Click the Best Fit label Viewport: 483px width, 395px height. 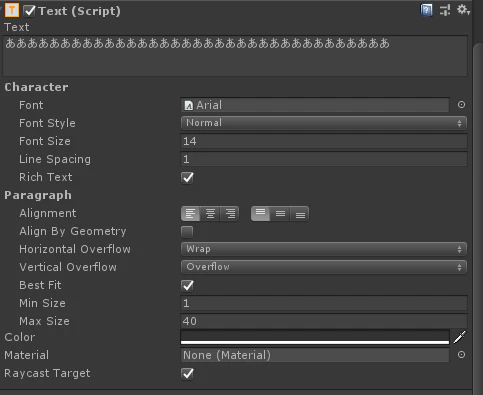point(40,285)
